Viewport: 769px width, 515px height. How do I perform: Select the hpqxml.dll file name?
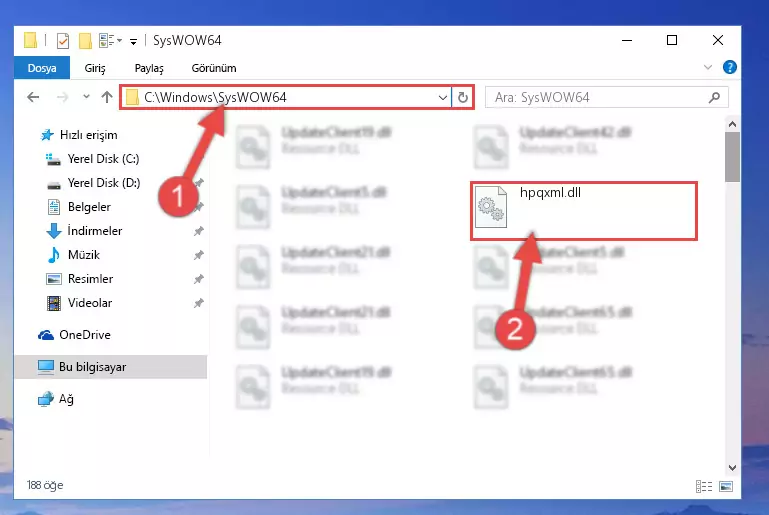[x=550, y=192]
